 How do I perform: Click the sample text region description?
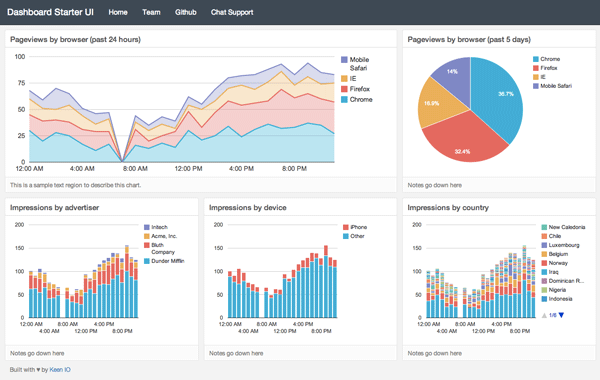(75, 185)
